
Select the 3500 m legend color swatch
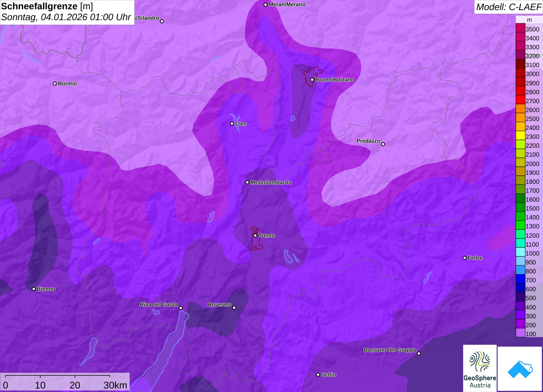tap(520, 28)
